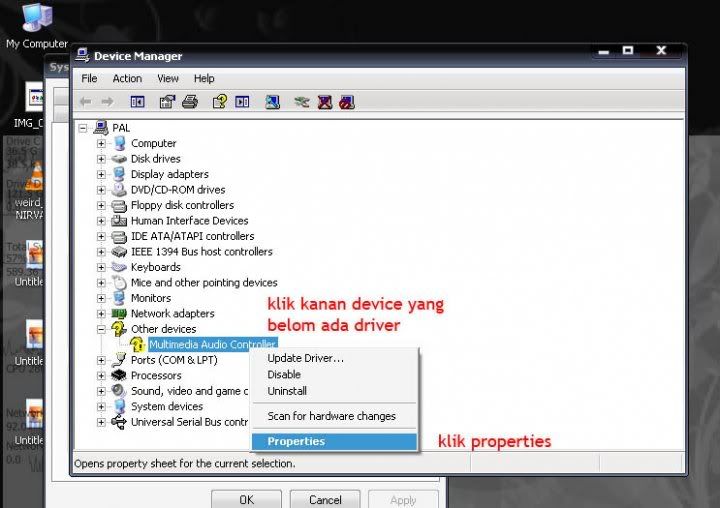Open the File menu

(x=89, y=79)
